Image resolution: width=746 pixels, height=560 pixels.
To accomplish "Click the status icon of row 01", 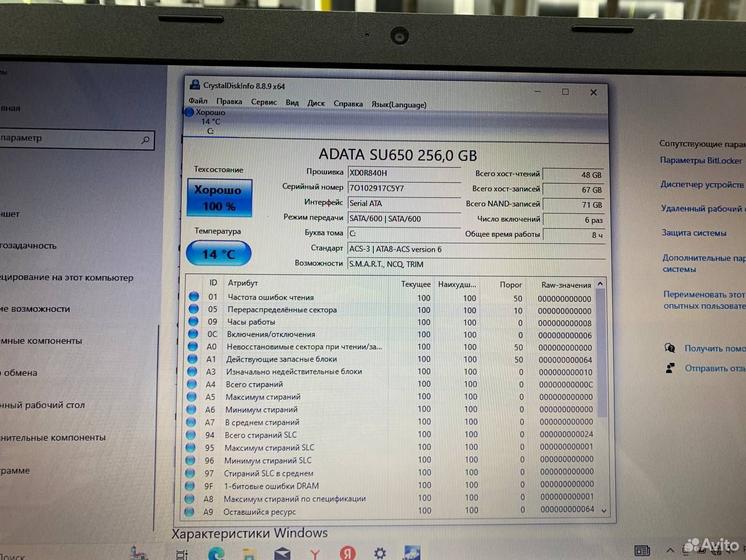I will pos(194,296).
